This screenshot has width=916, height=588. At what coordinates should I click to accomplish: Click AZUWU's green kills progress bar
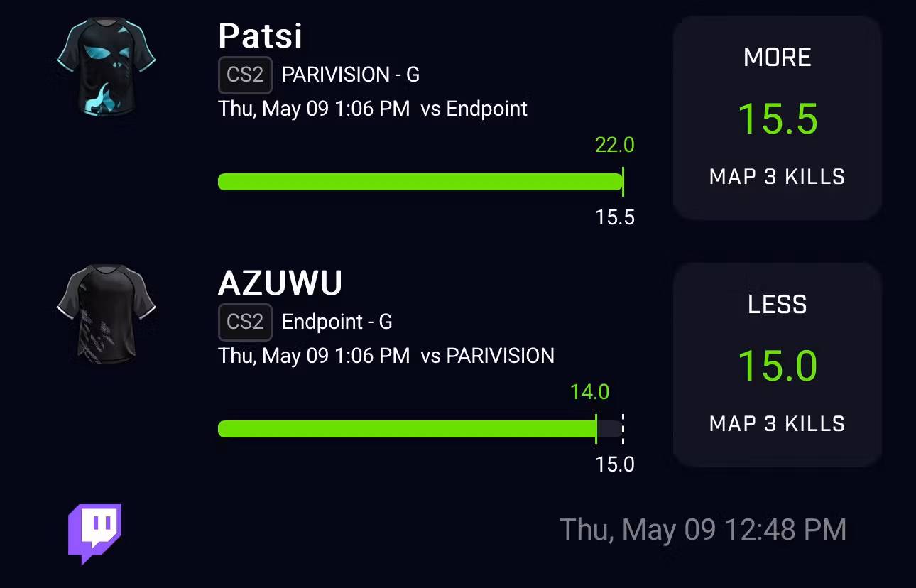click(x=406, y=429)
